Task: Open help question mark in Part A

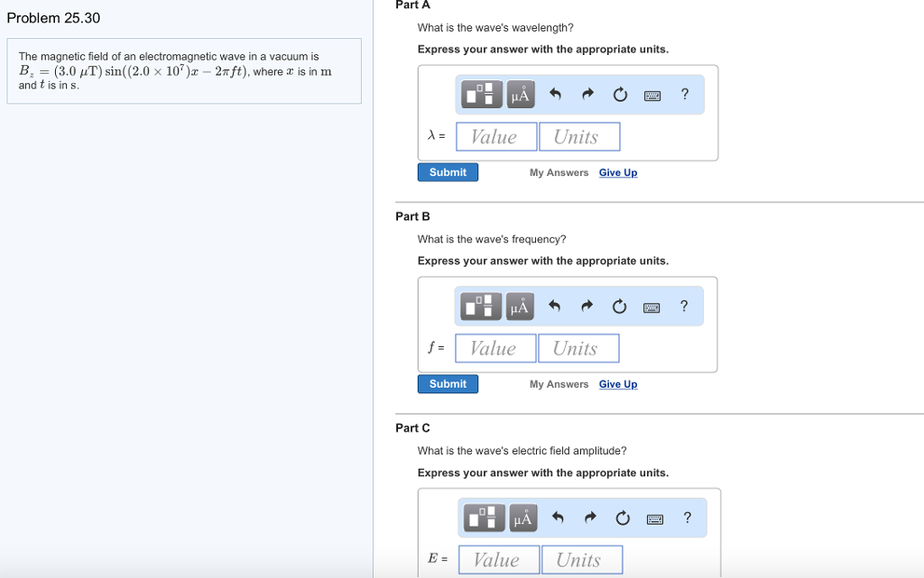Action: pyautogui.click(x=685, y=94)
